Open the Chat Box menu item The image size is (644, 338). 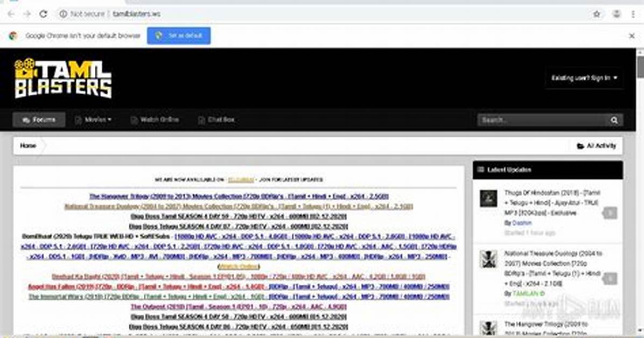[x=216, y=119]
